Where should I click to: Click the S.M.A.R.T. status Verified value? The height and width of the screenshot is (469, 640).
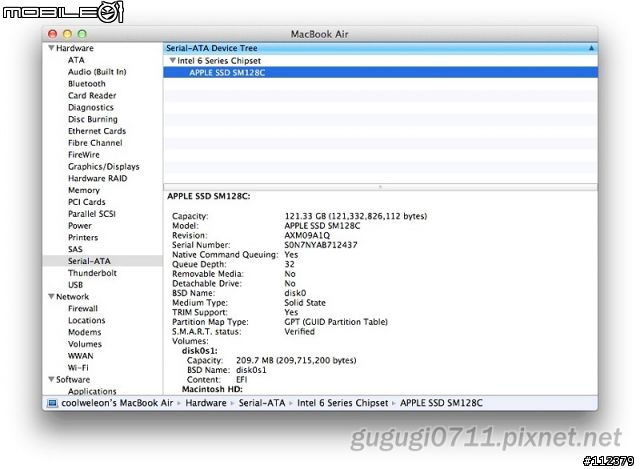pyautogui.click(x=300, y=331)
